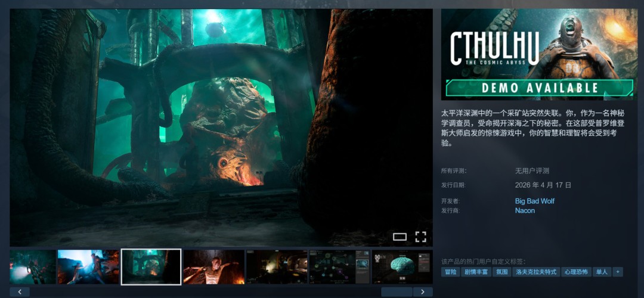Select the dark corridor thumbnail

[x=277, y=266]
